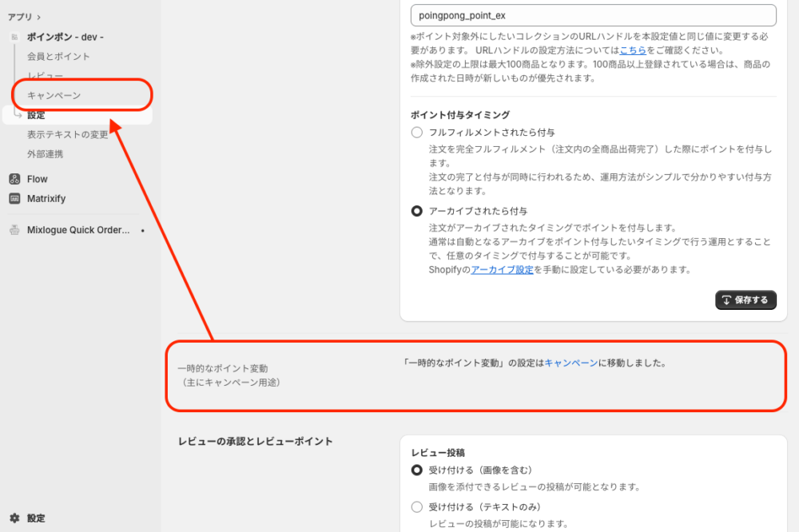Image resolution: width=799 pixels, height=532 pixels.
Task: Choose 受け付ける（テキストのみ） review option
Action: 417,506
